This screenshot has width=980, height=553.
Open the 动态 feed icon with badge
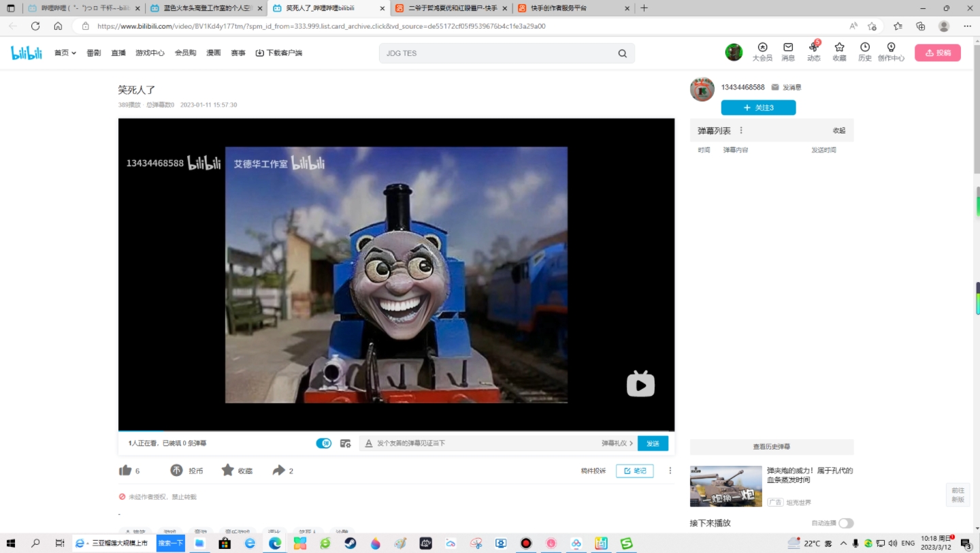pyautogui.click(x=813, y=52)
